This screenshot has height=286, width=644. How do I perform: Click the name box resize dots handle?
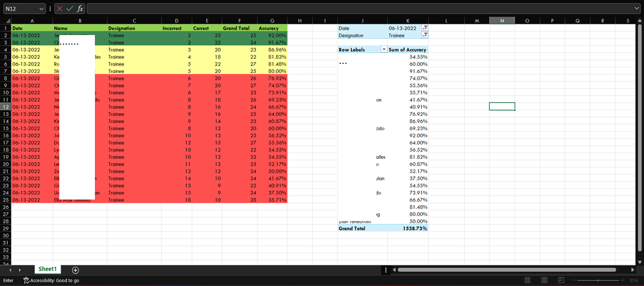(50, 8)
